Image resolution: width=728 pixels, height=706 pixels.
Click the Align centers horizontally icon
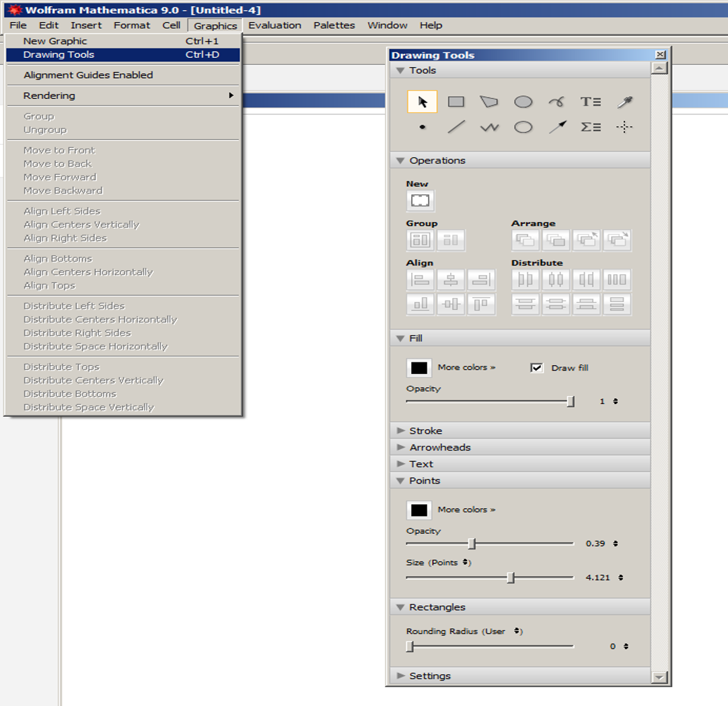[x=450, y=305]
